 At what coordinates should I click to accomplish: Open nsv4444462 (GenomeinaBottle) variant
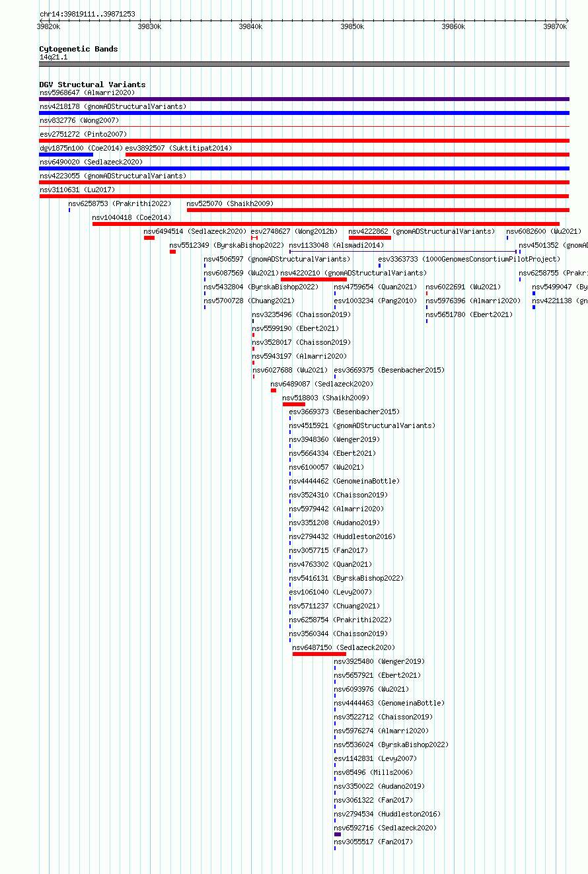coord(344,481)
